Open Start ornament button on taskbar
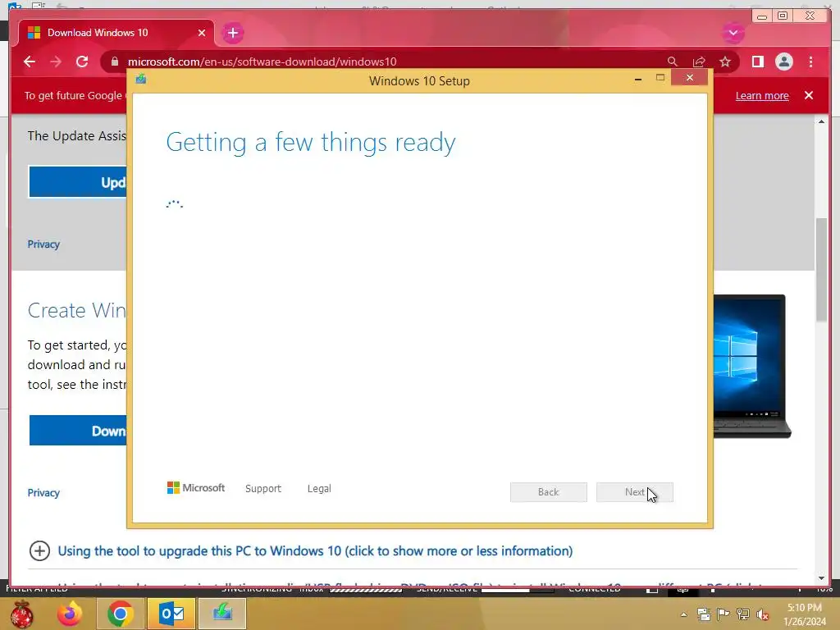 (22, 614)
